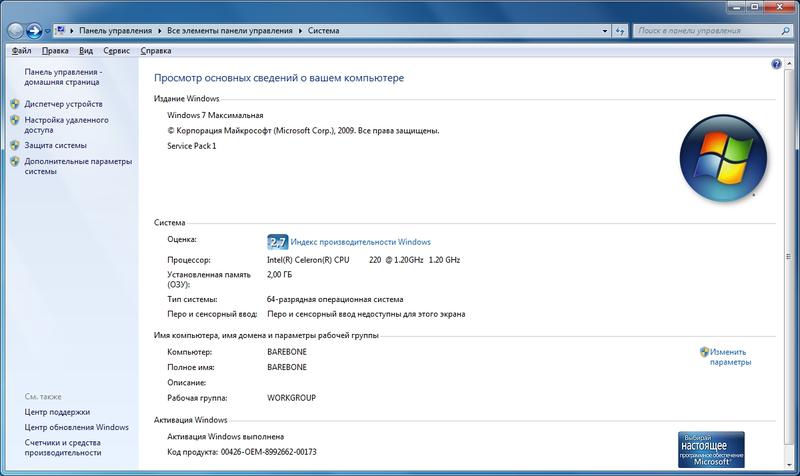
Task: Click 'Windows 7 Максимальная' edition text
Action: [215, 115]
